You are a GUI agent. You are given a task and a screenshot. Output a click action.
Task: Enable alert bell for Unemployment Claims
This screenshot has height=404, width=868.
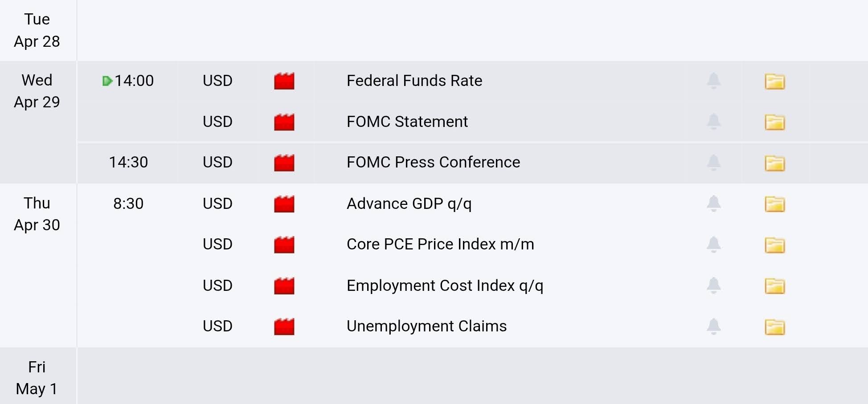tap(713, 326)
